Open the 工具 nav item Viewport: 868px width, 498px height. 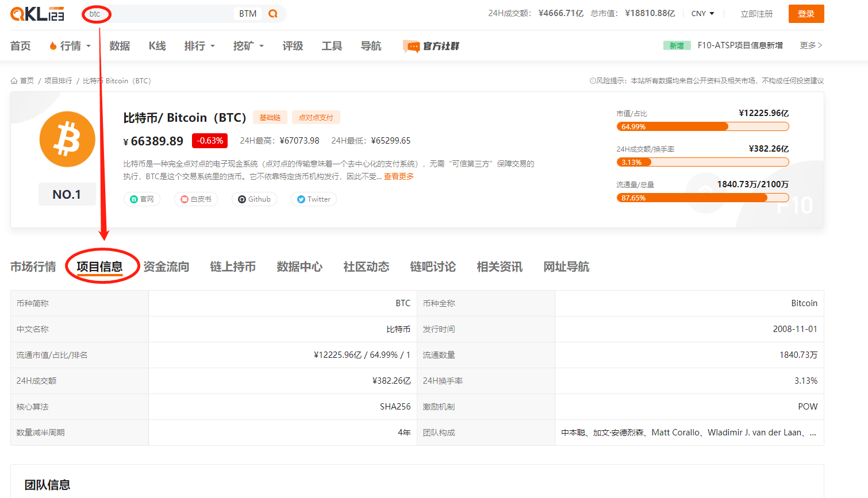332,46
